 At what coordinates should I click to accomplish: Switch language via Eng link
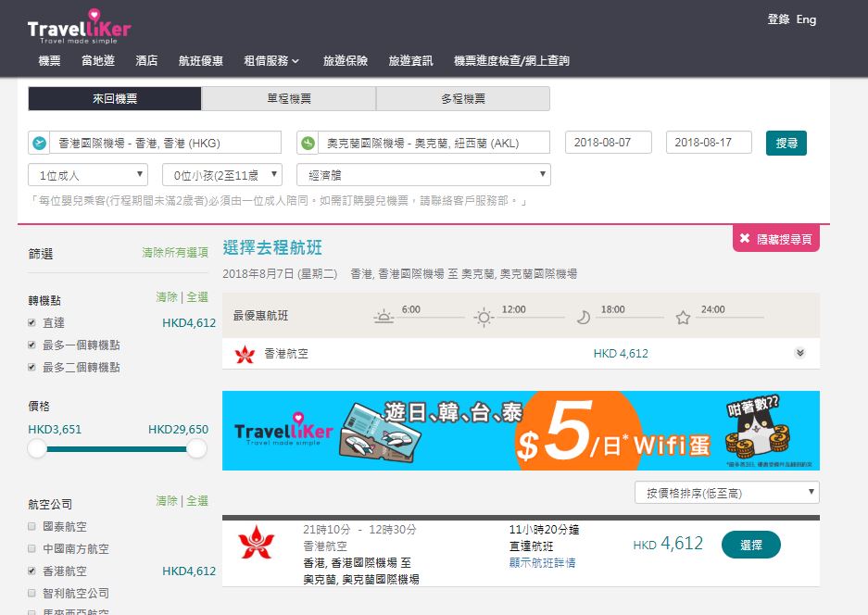[806, 19]
